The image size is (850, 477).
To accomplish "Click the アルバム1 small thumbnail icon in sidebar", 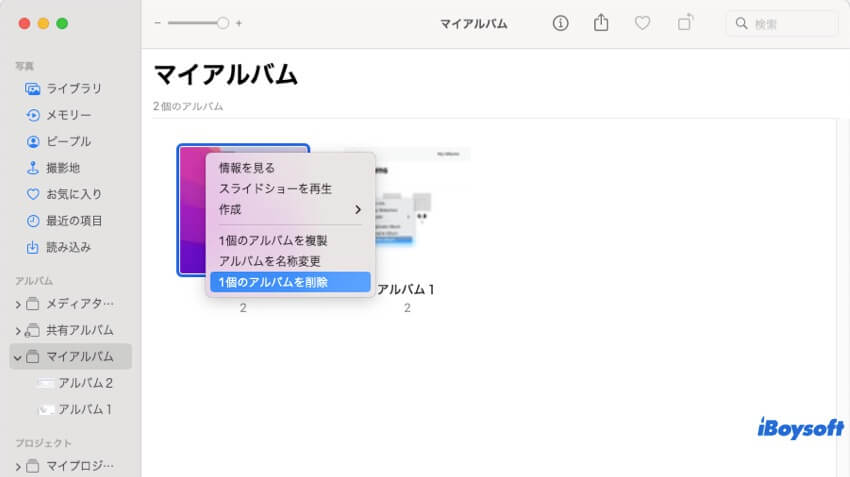I will coord(46,410).
